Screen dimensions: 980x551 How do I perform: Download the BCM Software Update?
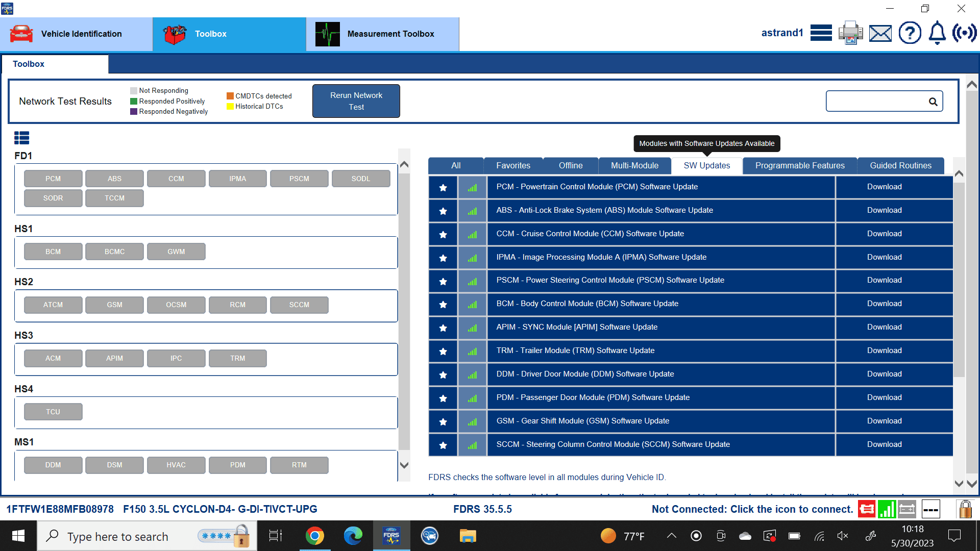[x=884, y=304]
